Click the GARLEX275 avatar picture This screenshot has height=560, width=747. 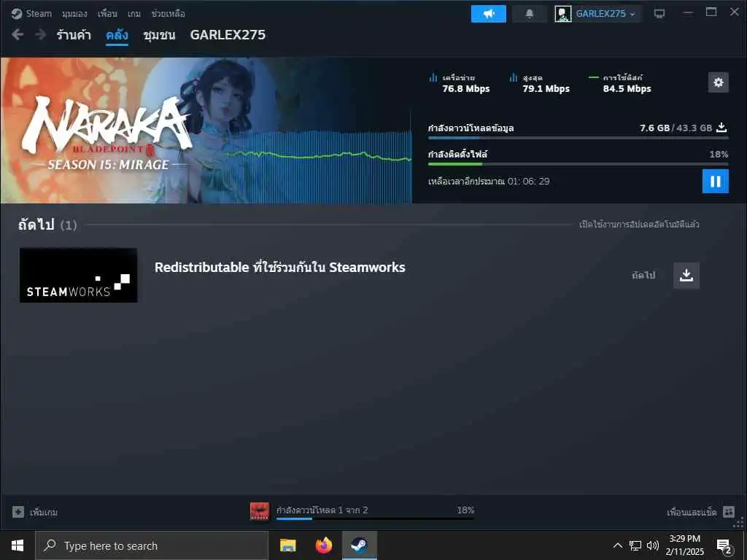pos(562,14)
